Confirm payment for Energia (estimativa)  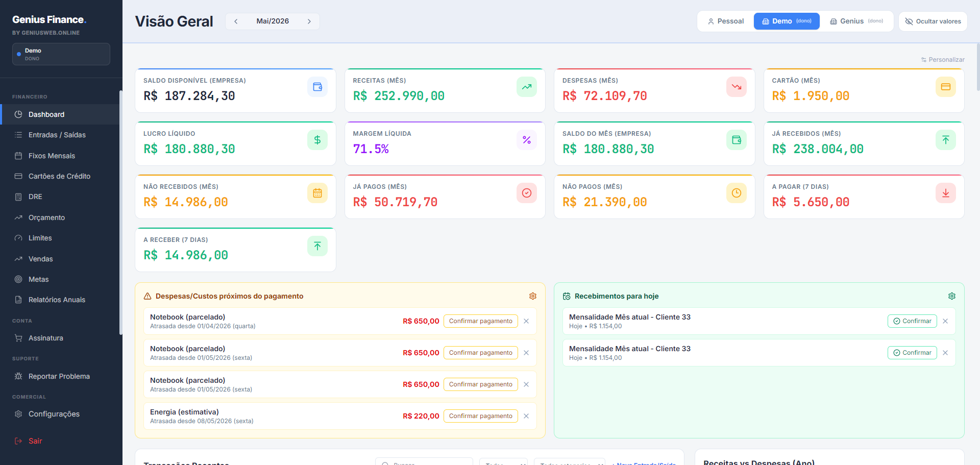481,416
